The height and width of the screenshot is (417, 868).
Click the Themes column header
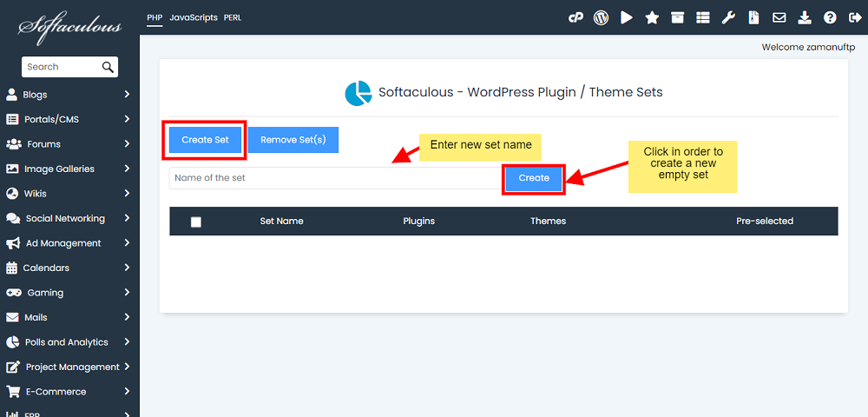(548, 221)
